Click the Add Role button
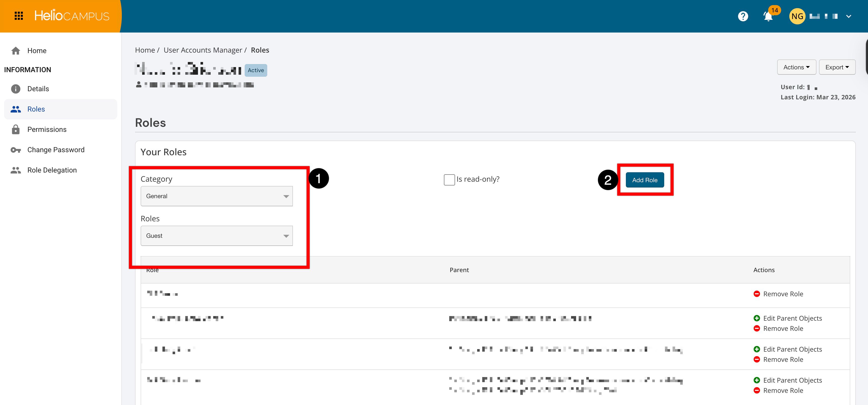The image size is (868, 405). point(645,180)
